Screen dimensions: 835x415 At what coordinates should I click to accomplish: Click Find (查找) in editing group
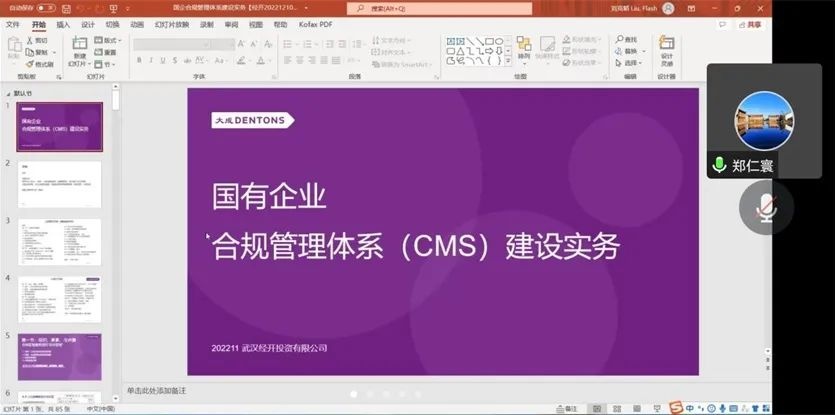(x=626, y=39)
